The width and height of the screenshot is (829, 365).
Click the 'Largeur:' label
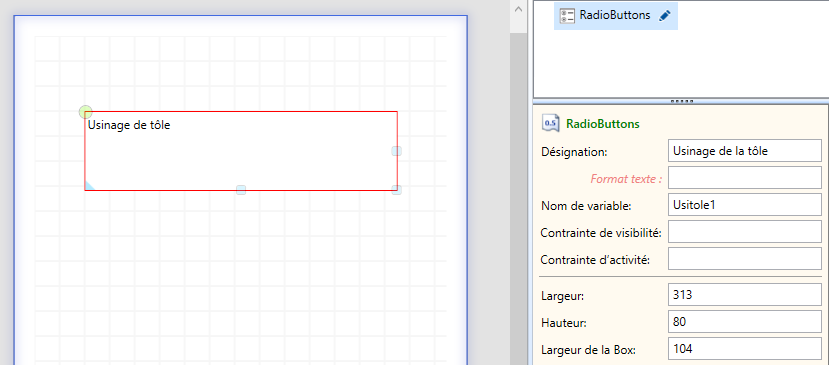point(563,296)
